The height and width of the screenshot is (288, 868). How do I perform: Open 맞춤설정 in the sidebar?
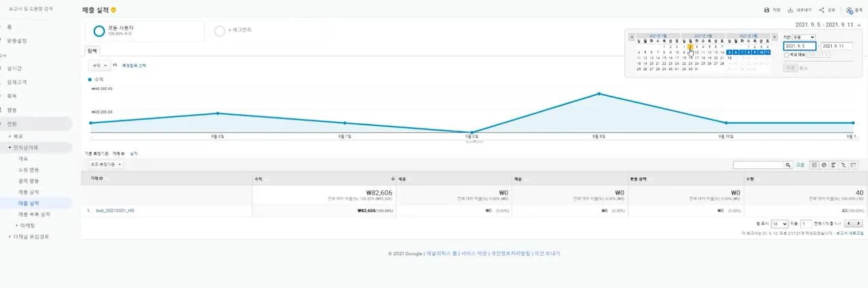[16, 41]
